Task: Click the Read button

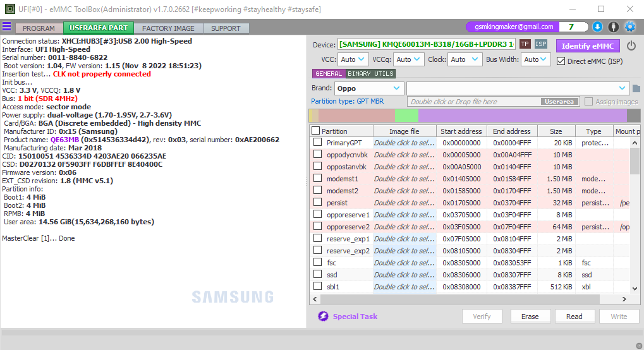Action: click(574, 317)
